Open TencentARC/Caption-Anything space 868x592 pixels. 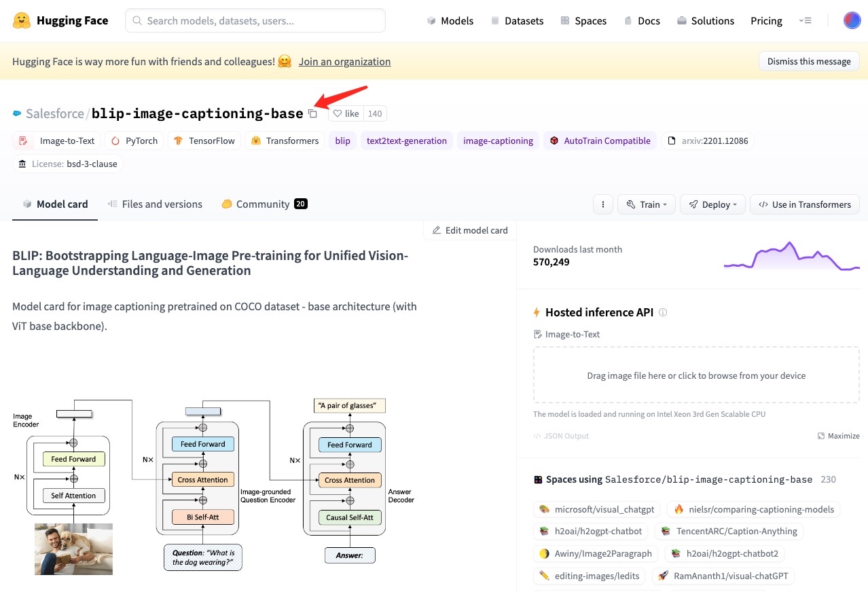coord(729,531)
